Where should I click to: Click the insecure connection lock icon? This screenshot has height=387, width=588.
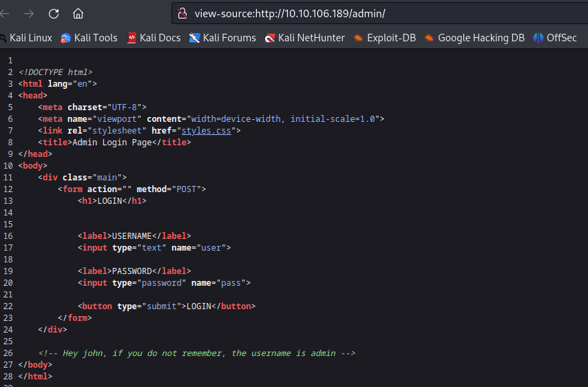coord(182,13)
